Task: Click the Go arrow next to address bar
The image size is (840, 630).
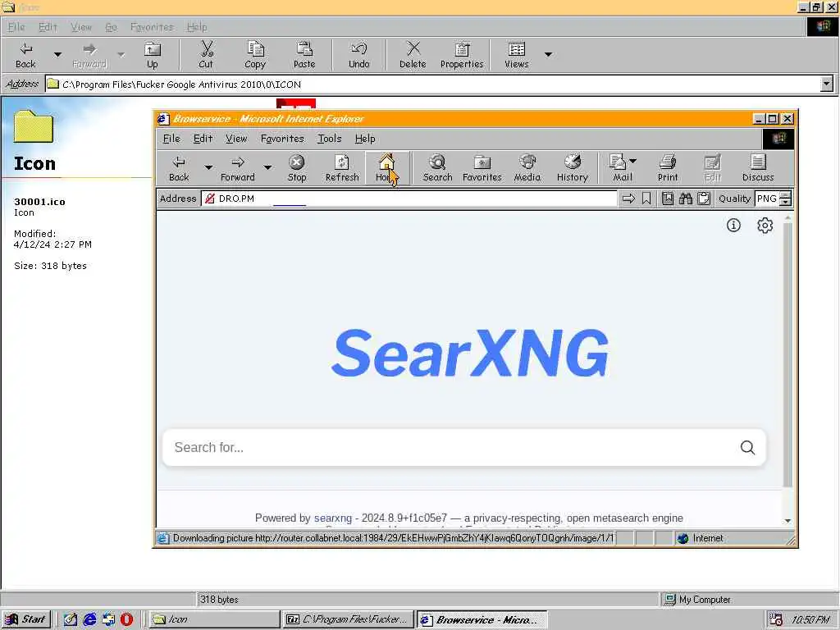Action: (x=628, y=199)
